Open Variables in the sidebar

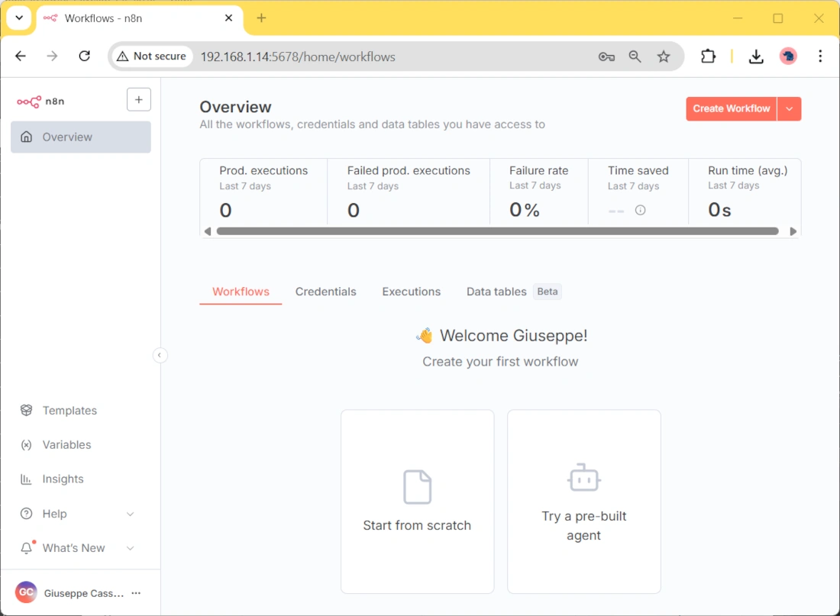point(66,445)
